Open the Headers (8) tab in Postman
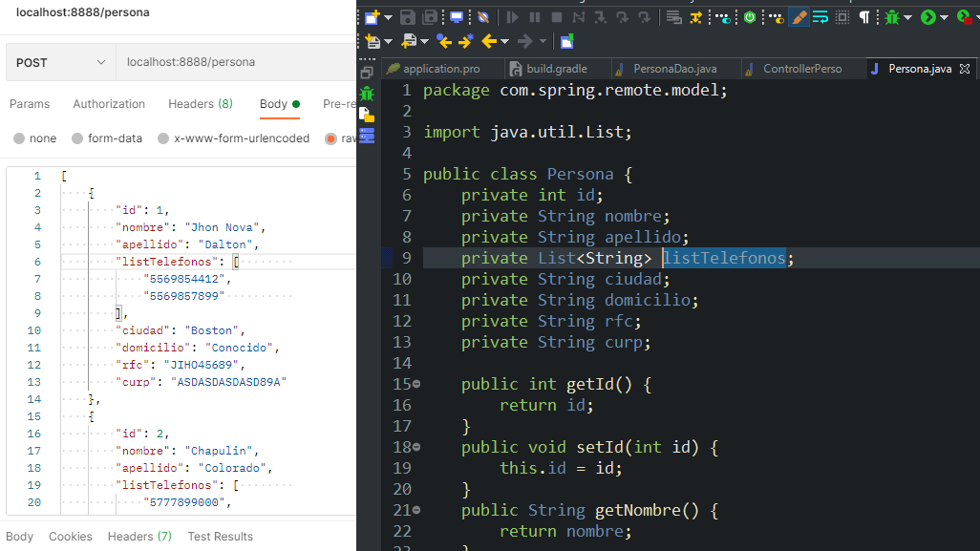This screenshot has height=551, width=980. pyautogui.click(x=200, y=103)
